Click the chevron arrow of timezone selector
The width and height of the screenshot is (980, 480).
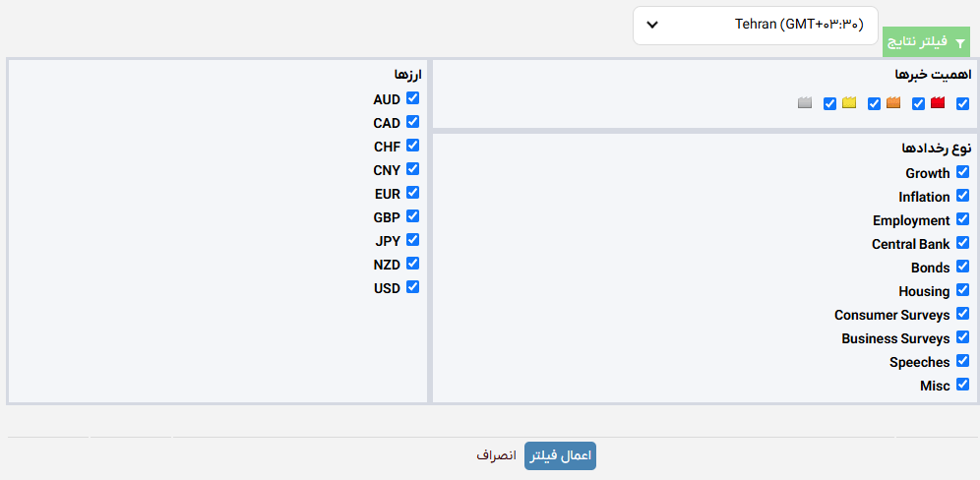pos(652,25)
